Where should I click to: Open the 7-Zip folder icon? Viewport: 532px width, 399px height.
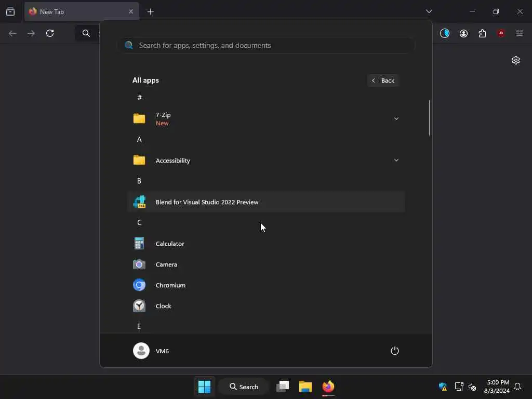pos(139,118)
